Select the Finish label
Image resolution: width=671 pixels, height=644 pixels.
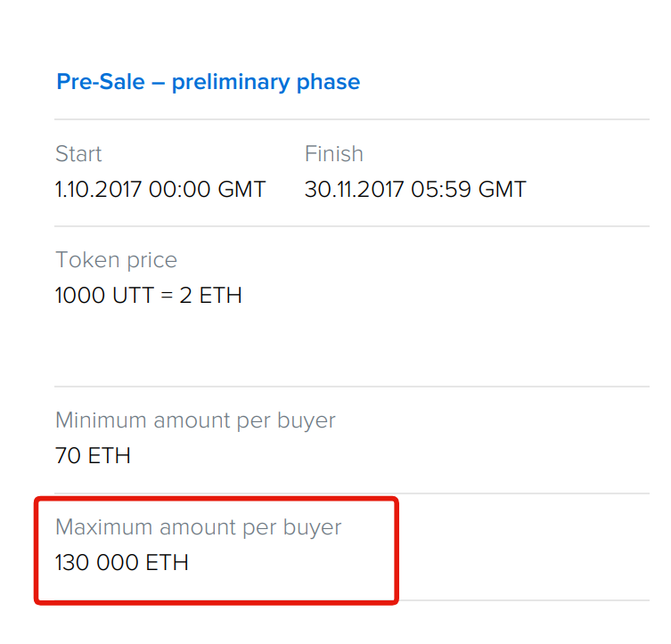pyautogui.click(x=334, y=154)
